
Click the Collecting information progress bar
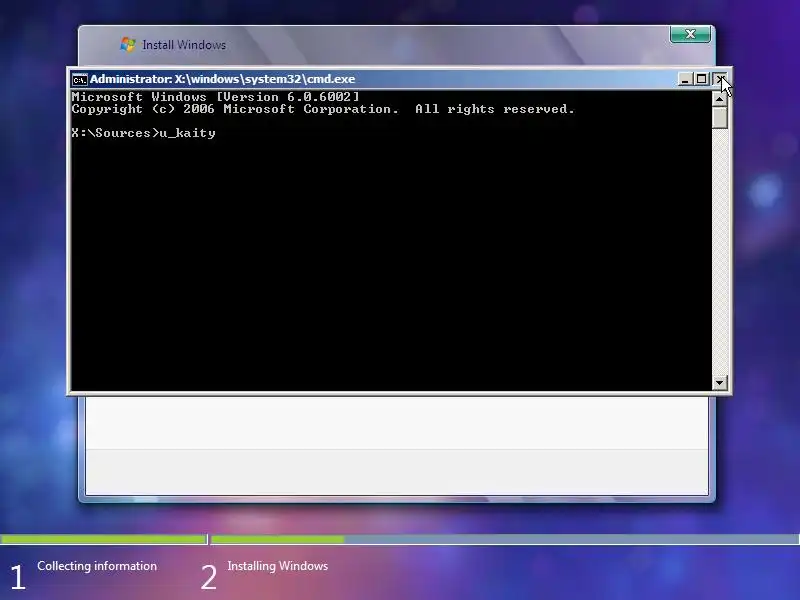(x=104, y=539)
